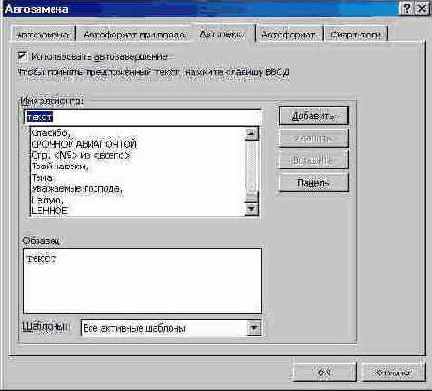432x391 pixels.
Task: Select the Автотекст tab
Action: point(223,33)
